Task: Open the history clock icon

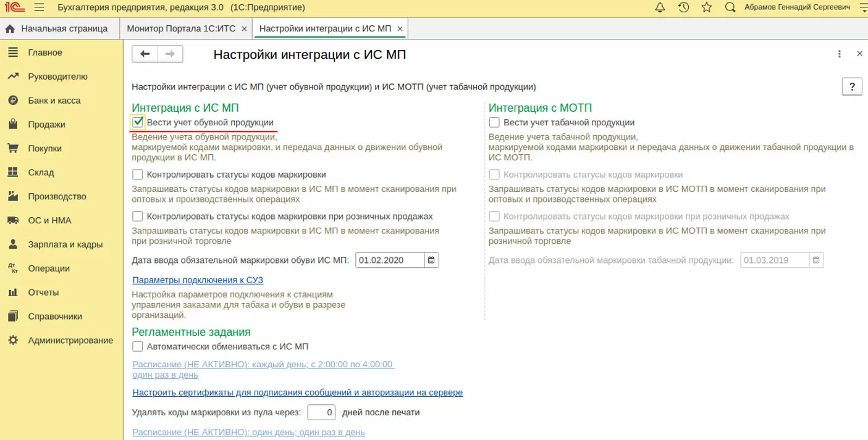Action: coord(683,8)
